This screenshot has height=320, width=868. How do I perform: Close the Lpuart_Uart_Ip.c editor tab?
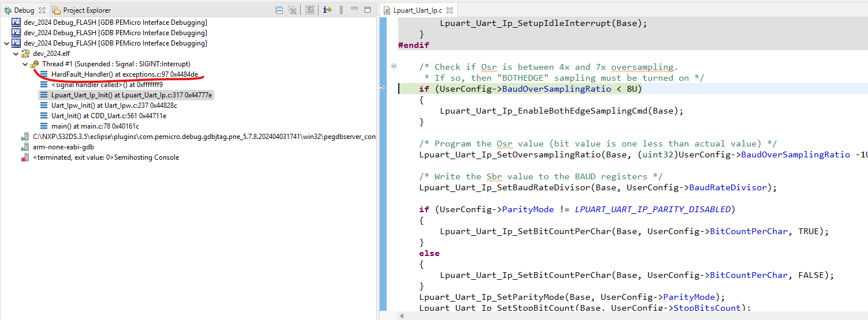[450, 10]
